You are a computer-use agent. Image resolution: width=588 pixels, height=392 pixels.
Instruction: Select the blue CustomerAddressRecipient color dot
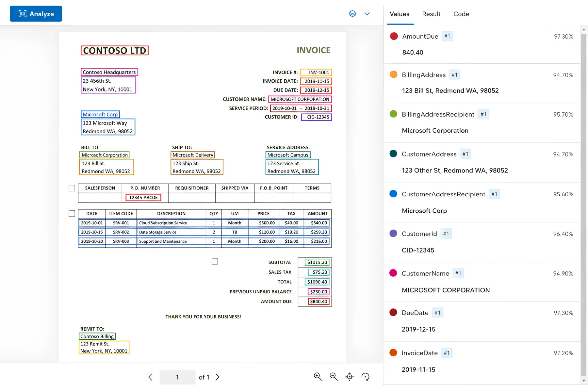(393, 194)
